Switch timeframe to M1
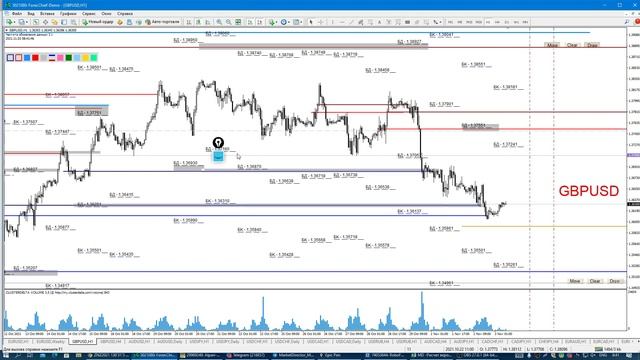The image size is (640, 360). 450,22
